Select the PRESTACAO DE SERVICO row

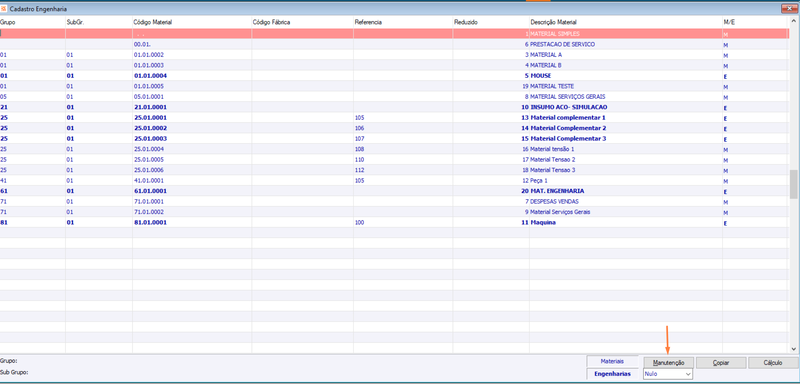(x=394, y=44)
